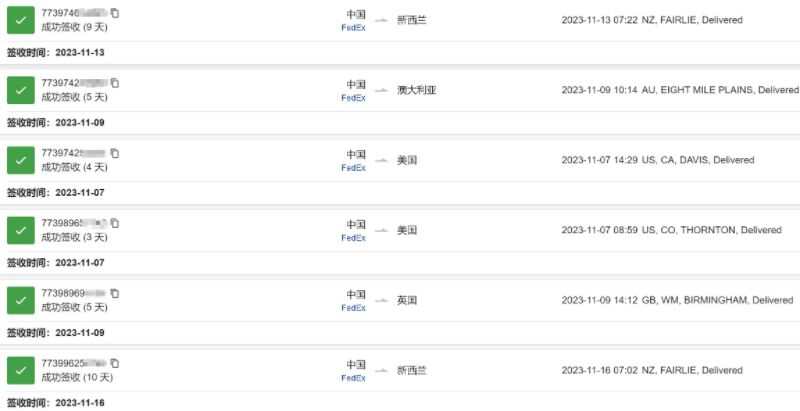Screen dimensions: 800x411
Task: Open tracking number starting 77398969
Action: (x=74, y=294)
